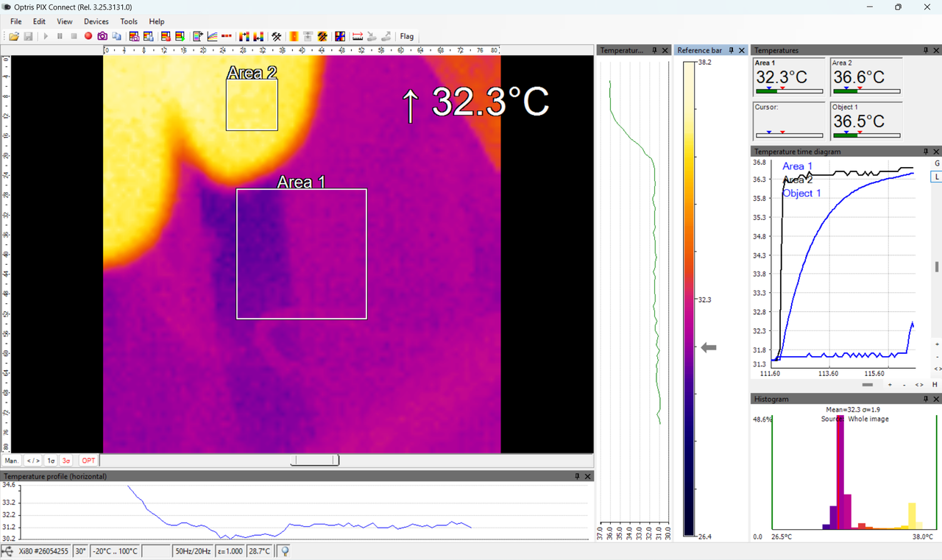Click the lightbulb icon in status bar
Screen dimensions: 942x560
click(x=285, y=550)
